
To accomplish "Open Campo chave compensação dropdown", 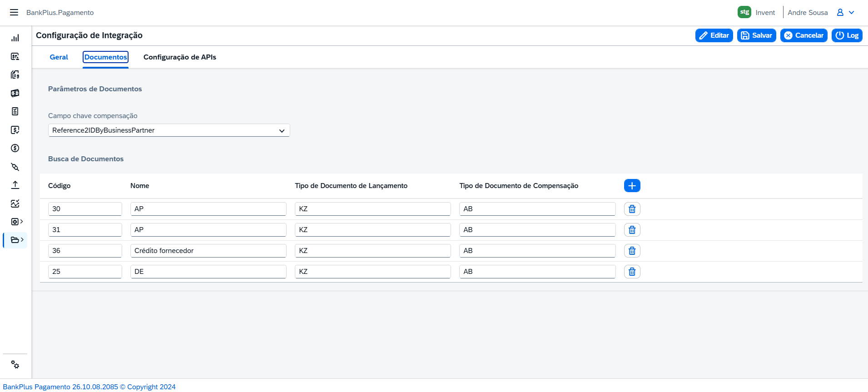I will [169, 130].
